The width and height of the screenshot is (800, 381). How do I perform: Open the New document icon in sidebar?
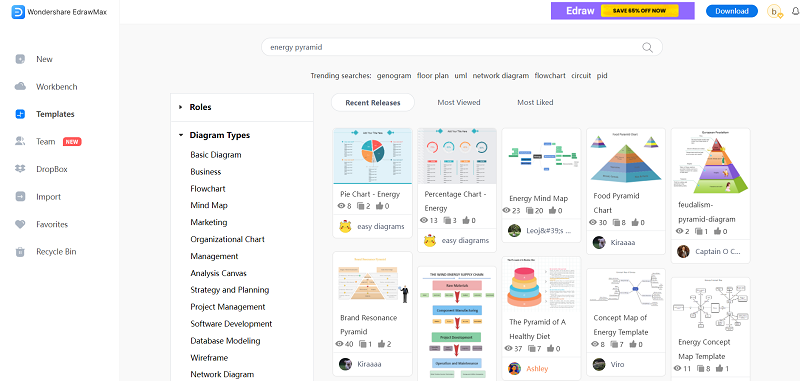point(20,59)
